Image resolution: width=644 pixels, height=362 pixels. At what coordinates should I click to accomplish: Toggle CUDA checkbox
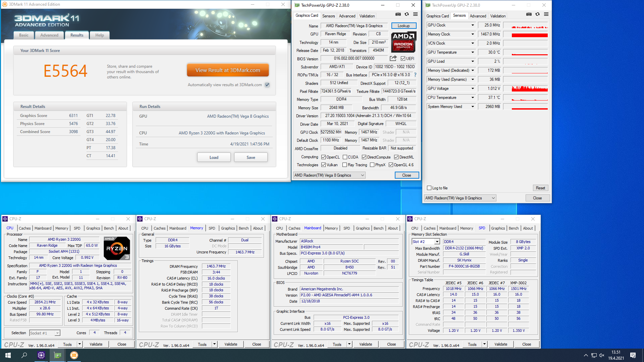click(x=345, y=157)
